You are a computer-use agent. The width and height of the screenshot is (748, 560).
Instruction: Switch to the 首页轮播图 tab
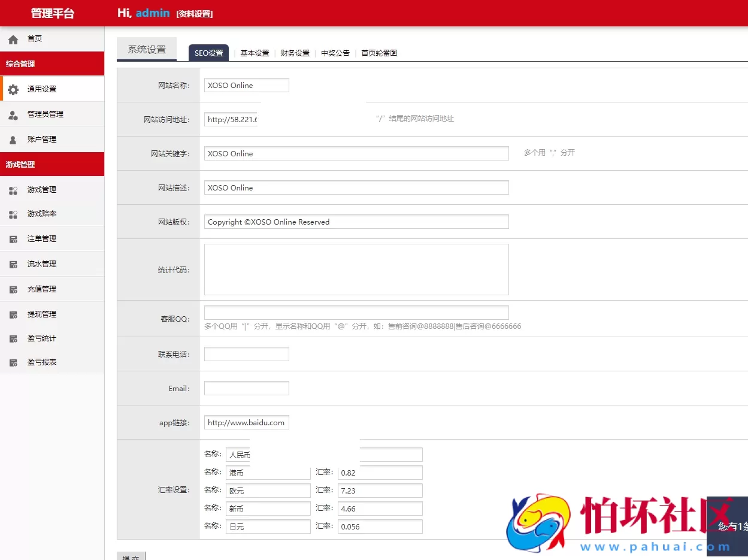tap(379, 53)
